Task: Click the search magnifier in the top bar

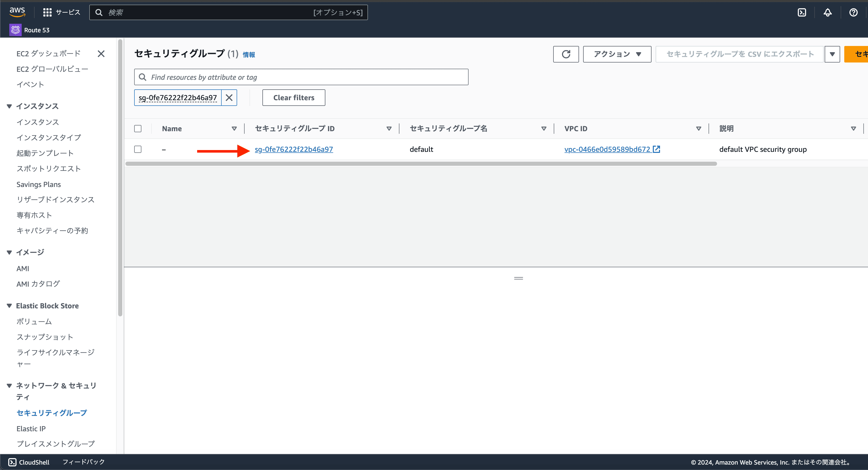Action: [99, 12]
